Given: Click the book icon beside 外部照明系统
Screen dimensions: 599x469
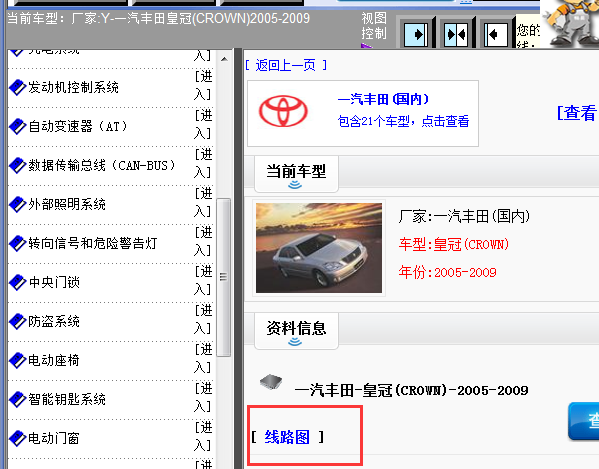Looking at the screenshot, I should click(x=17, y=204).
